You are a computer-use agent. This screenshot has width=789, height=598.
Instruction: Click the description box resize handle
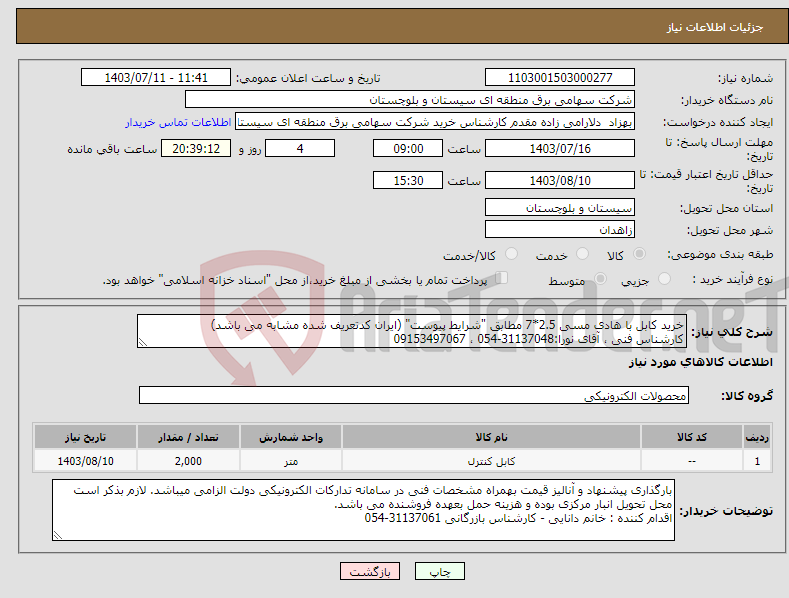tap(143, 343)
